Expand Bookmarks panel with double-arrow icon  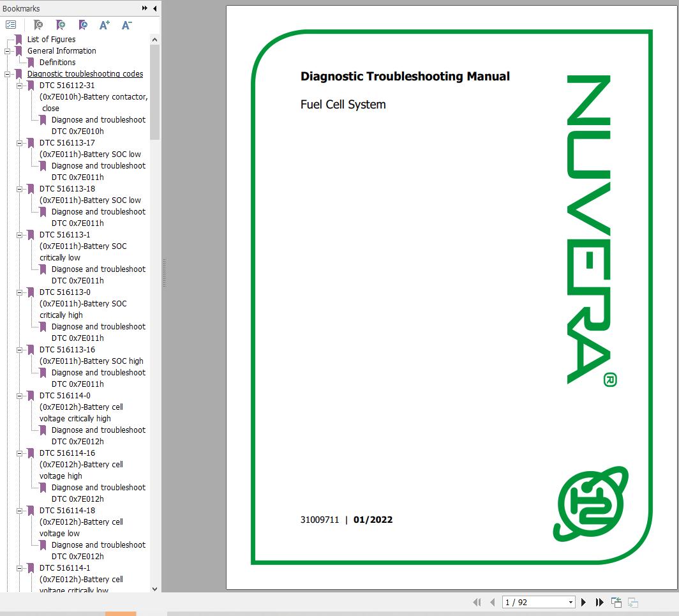point(145,8)
